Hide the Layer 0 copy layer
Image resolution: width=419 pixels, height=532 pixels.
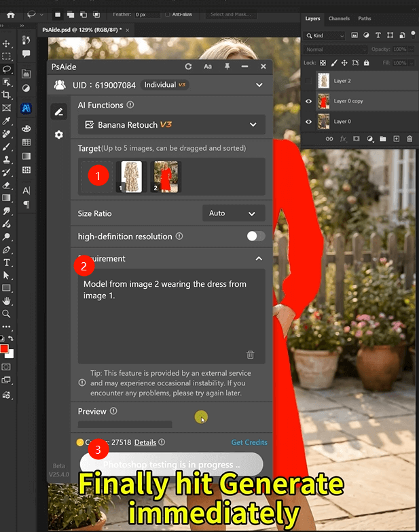308,101
